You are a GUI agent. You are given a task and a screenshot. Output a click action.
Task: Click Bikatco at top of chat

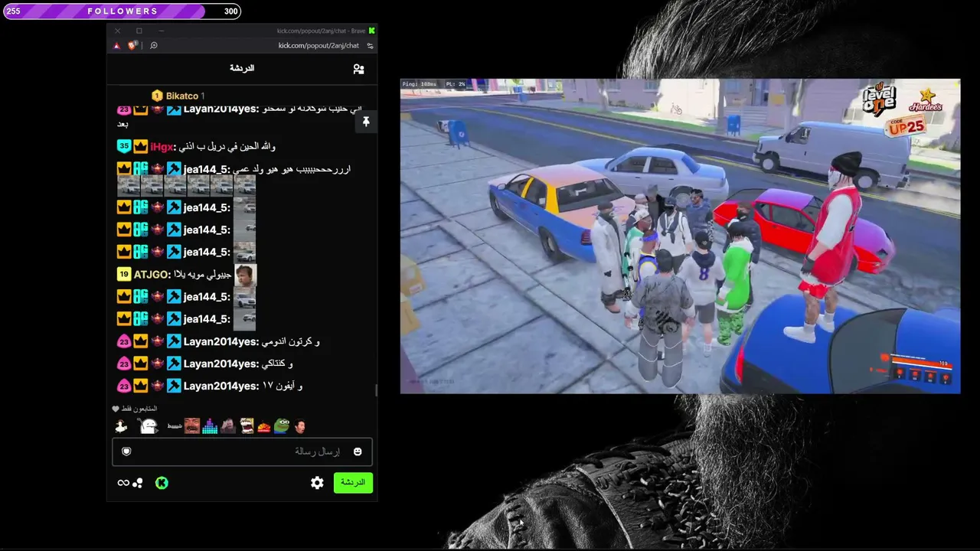coord(182,96)
